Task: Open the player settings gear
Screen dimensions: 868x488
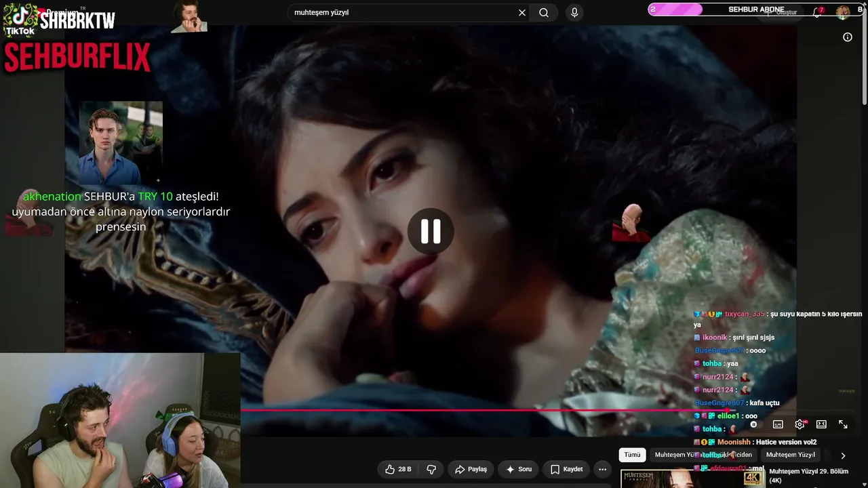Action: tap(800, 424)
